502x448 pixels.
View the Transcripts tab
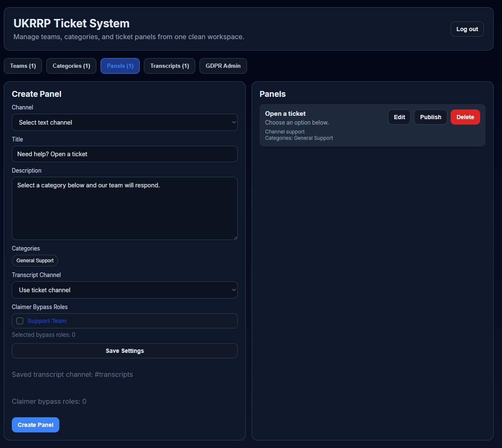tap(169, 66)
